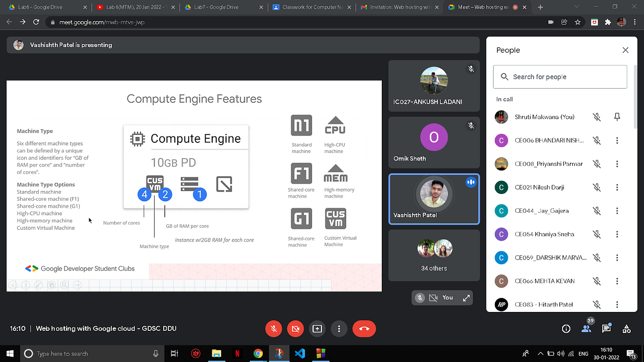Select Vashishth Patel speaker tile
The height and width of the screenshot is (362, 644).
pyautogui.click(x=434, y=199)
